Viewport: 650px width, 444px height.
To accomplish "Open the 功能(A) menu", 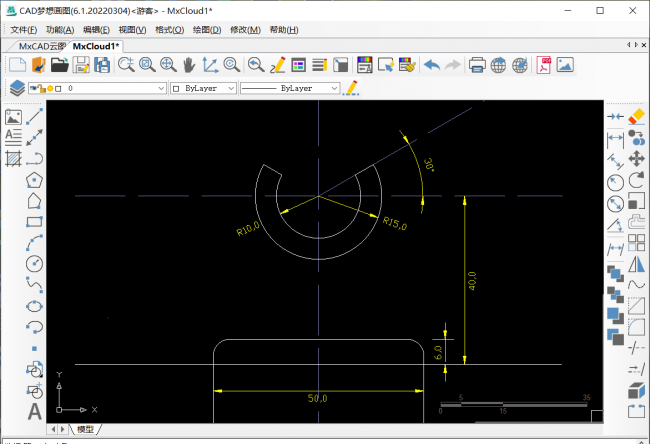I will (x=60, y=30).
